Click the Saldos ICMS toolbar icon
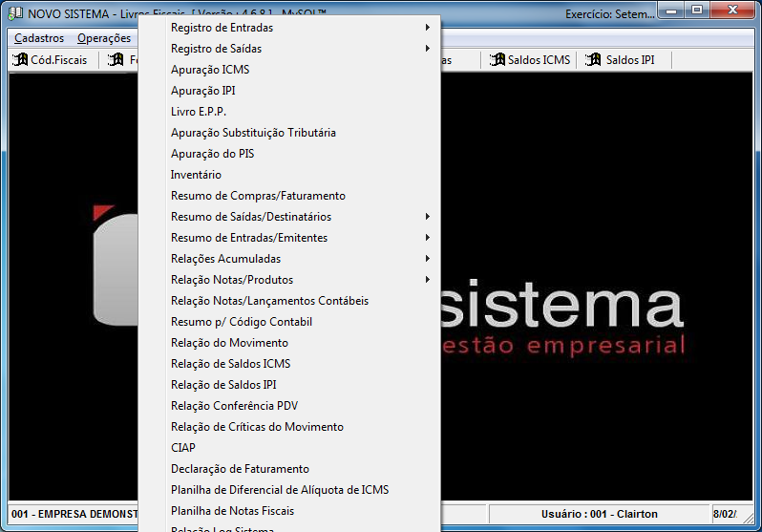 tap(497, 60)
